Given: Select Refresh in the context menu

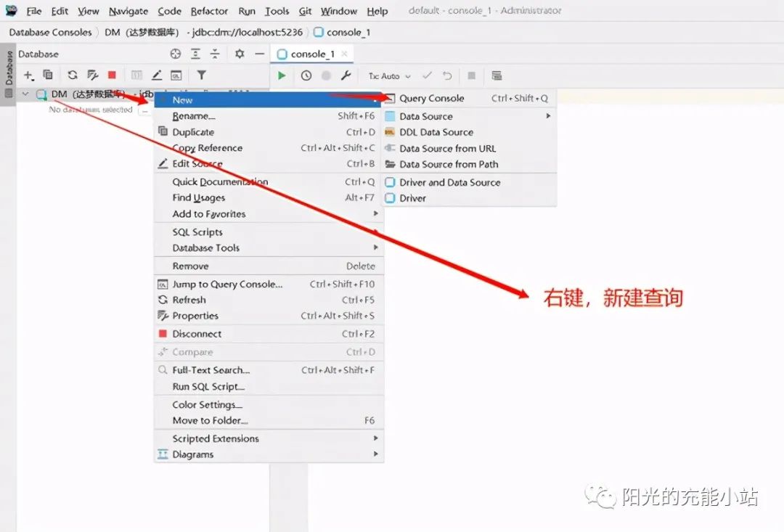Looking at the screenshot, I should [269, 300].
